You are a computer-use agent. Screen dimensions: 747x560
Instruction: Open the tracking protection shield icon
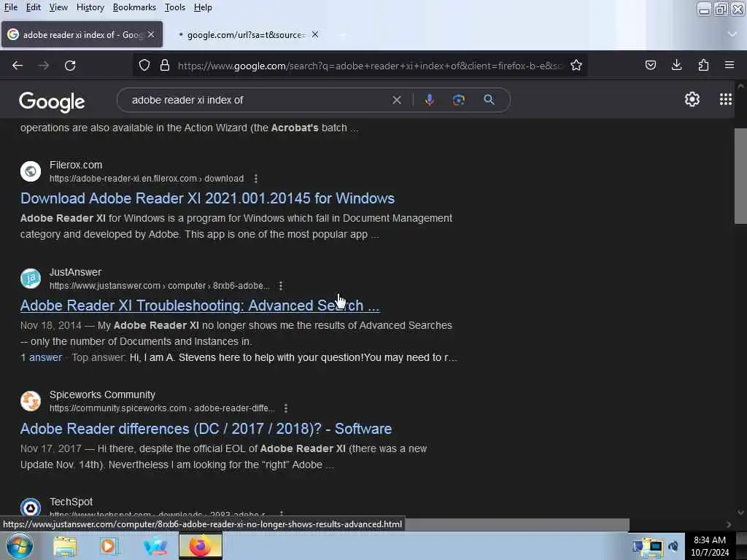[x=144, y=65]
